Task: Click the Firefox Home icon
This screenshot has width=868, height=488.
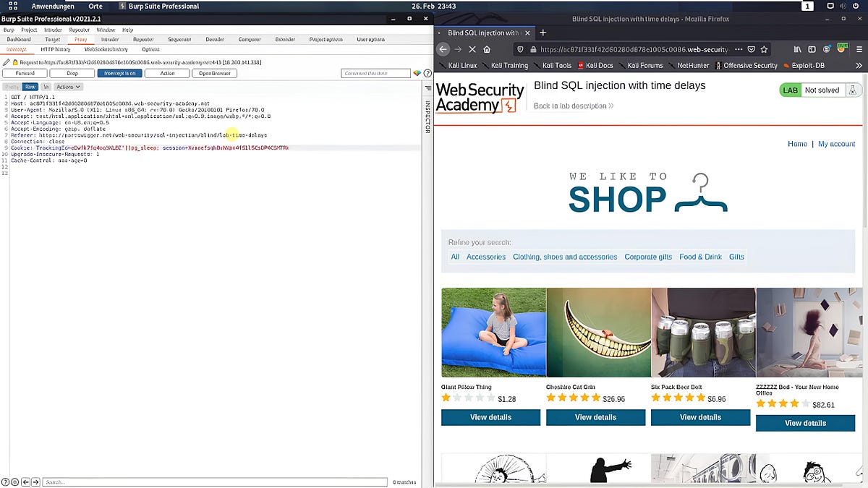Action: 488,48
